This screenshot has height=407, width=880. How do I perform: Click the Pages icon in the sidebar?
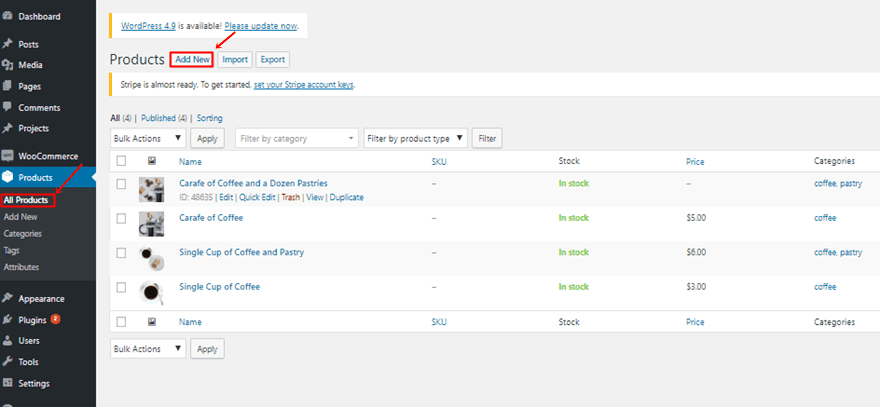pyautogui.click(x=7, y=86)
